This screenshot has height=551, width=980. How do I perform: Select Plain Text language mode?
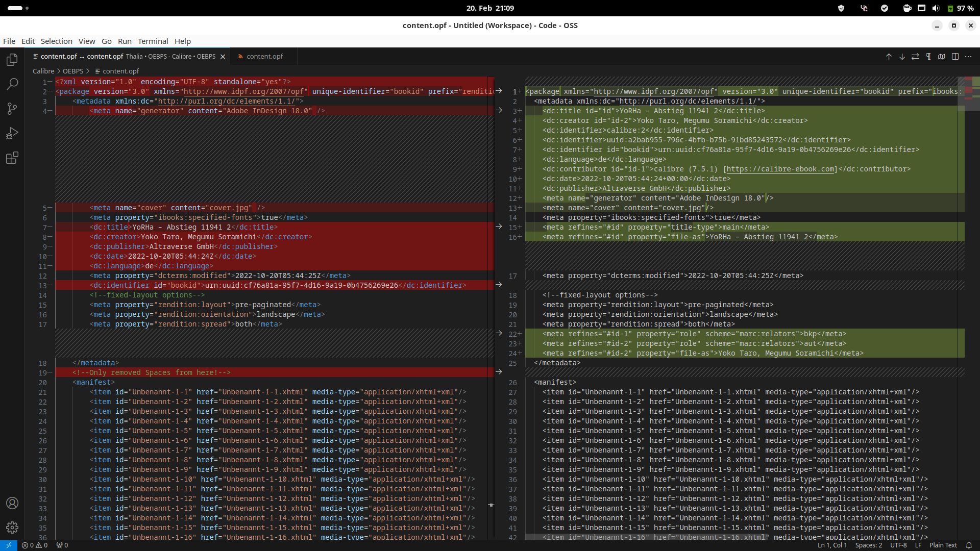click(x=943, y=545)
